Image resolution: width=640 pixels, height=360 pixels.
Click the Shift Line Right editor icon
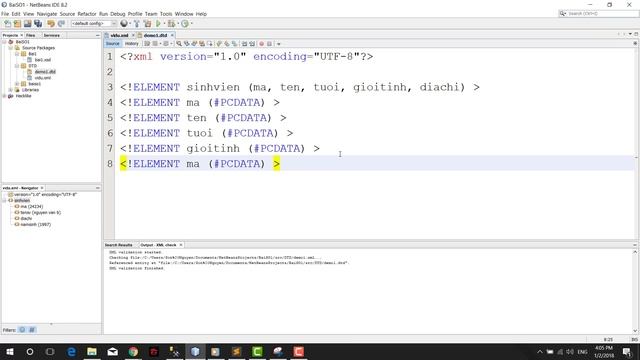point(252,44)
